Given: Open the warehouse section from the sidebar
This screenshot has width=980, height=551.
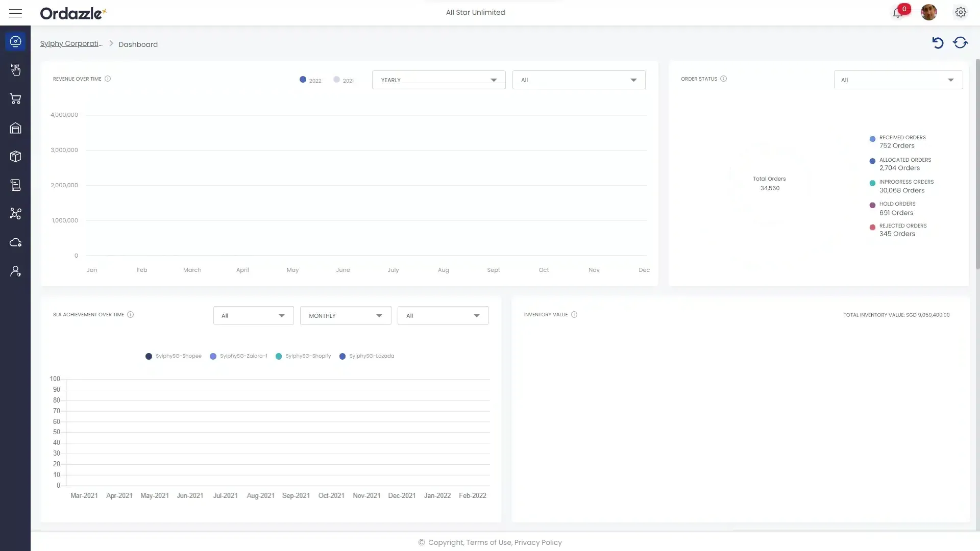Looking at the screenshot, I should coord(15,128).
